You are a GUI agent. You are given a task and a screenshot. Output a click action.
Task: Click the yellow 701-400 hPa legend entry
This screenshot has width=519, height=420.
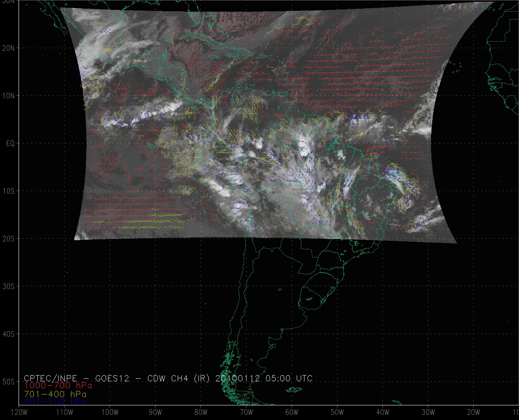(55, 394)
